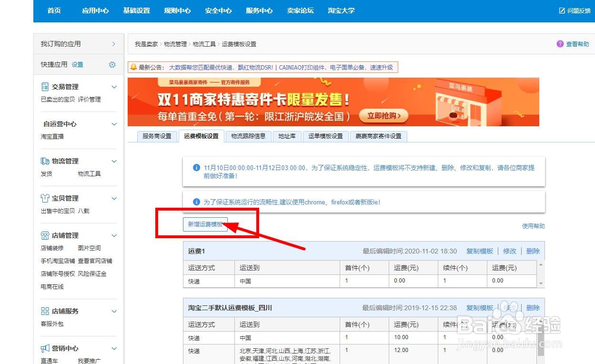595x364 pixels.
Task: Collapse the 店铺管理 section chevron
Action: click(x=114, y=235)
